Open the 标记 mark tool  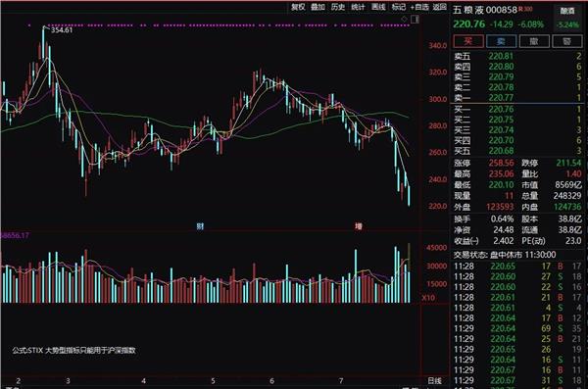(x=399, y=7)
